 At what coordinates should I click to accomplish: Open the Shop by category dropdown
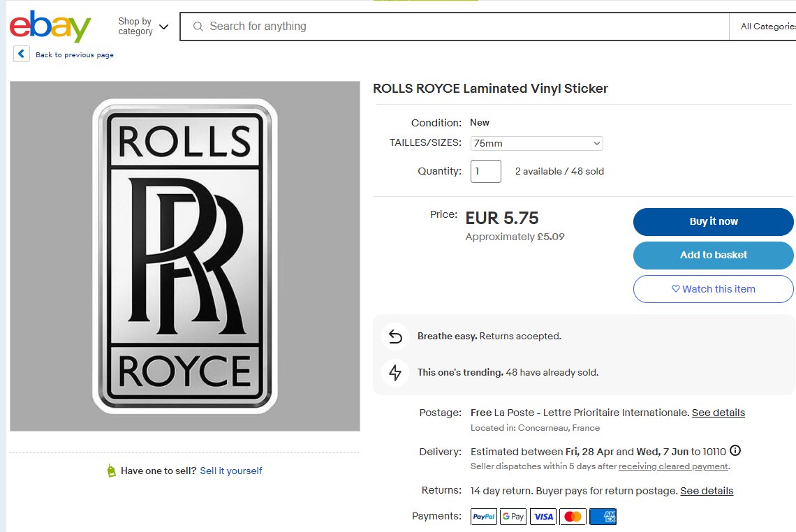tap(143, 27)
